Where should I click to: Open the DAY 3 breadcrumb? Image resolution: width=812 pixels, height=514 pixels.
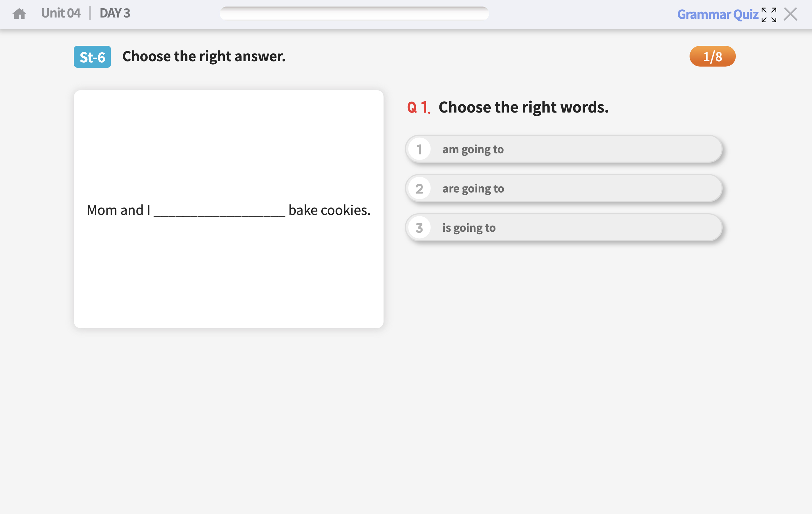point(115,13)
